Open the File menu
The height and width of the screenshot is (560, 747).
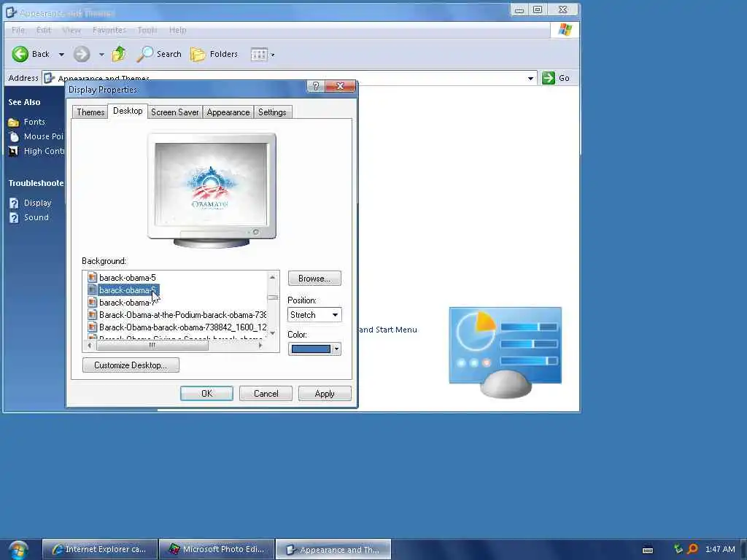click(18, 30)
